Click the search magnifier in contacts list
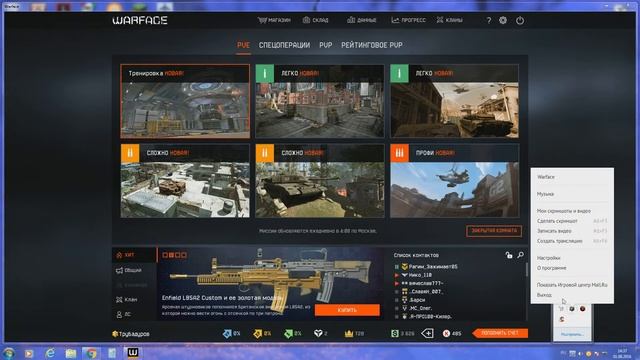Image resolution: width=640 pixels, height=360 pixels. click(x=520, y=255)
